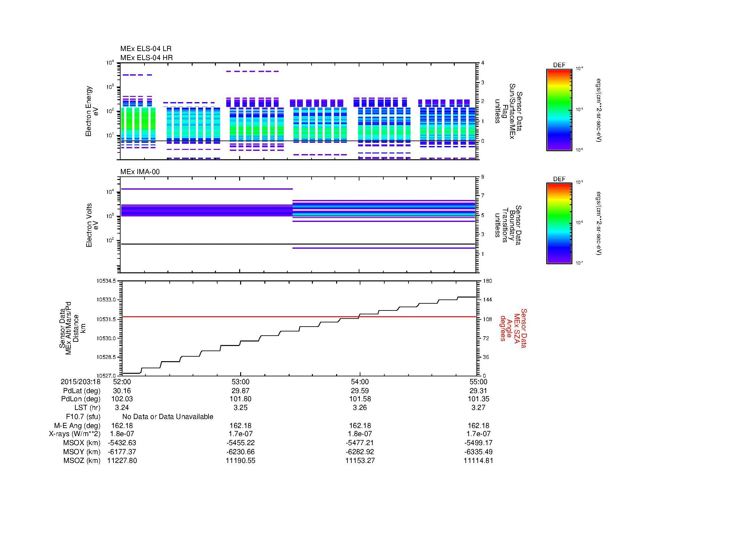
Task: Click the 'LST (hr)' row label
Action: tap(87, 408)
